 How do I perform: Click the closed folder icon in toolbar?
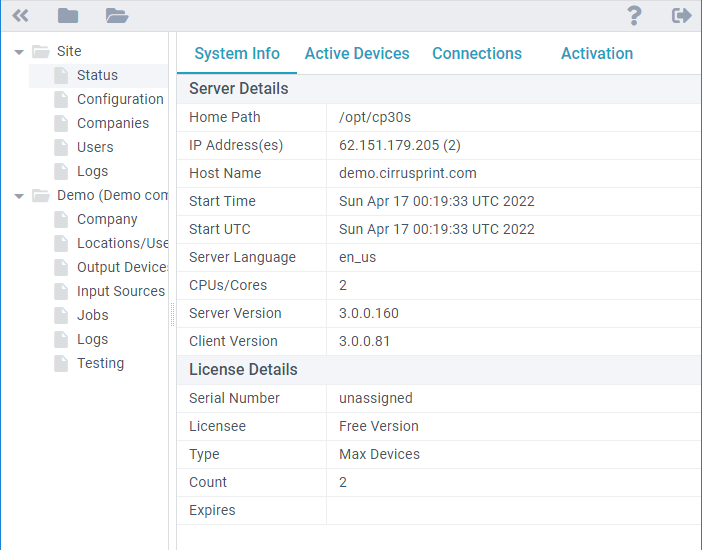click(x=68, y=15)
